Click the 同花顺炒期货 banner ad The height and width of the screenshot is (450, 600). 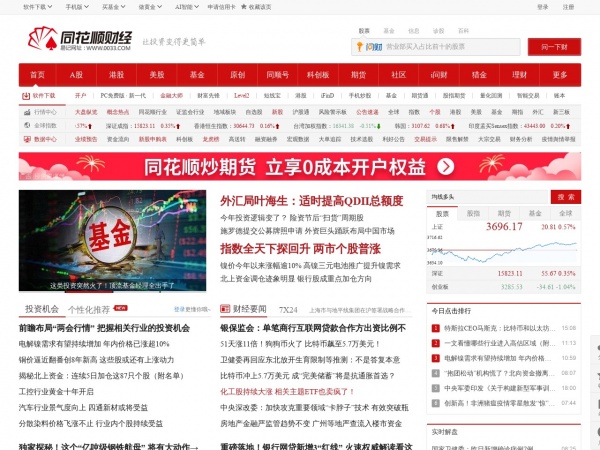(x=300, y=166)
